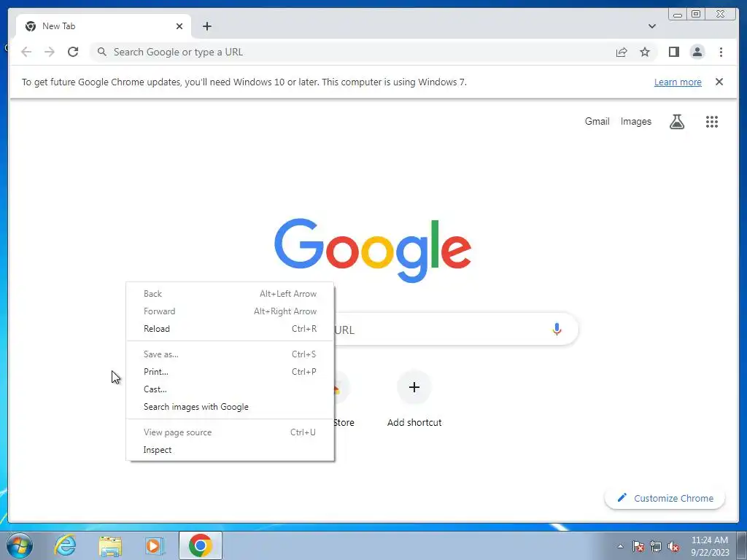The width and height of the screenshot is (747, 560).
Task: Click the Search Labs flask icon
Action: click(676, 122)
